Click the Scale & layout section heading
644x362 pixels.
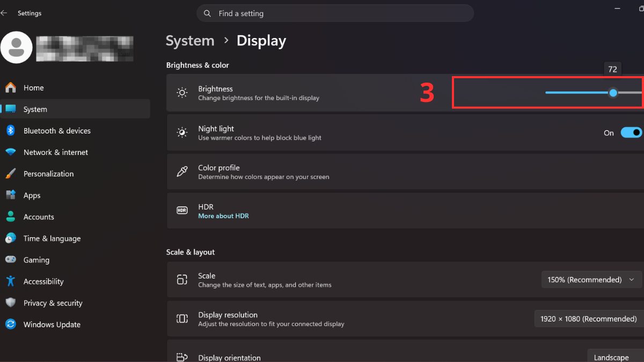coord(191,252)
